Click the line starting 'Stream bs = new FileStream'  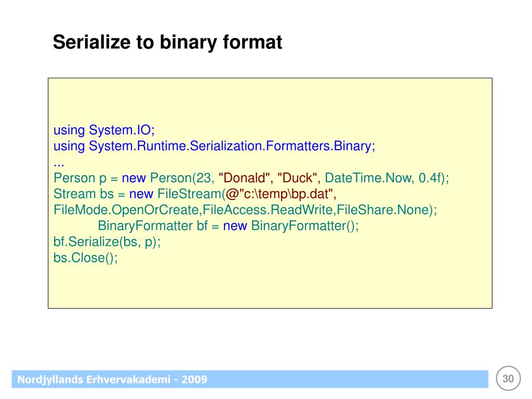click(195, 194)
